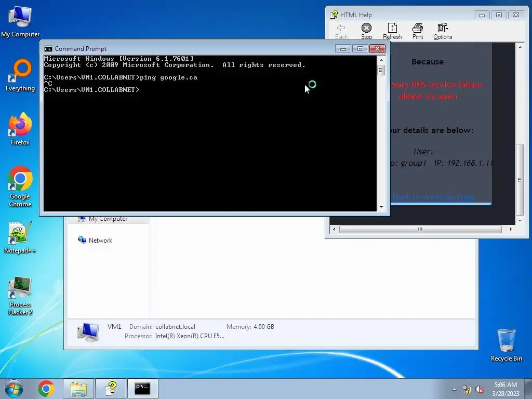Click the Command Prompt taskbar button
Image resolution: width=532 pixels, height=399 pixels.
pyautogui.click(x=142, y=389)
